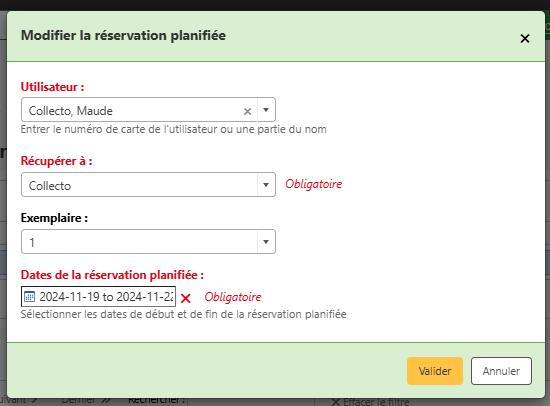
Task: Select the Collecto pickup library box
Action: point(148,185)
